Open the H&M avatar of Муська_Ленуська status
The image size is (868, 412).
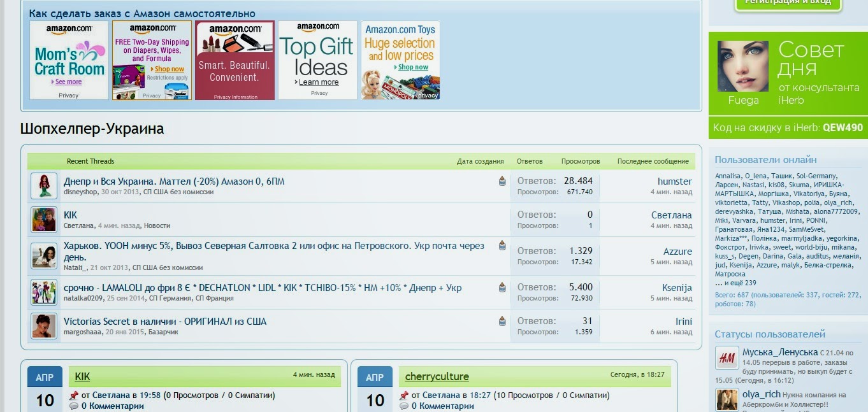[x=727, y=358]
